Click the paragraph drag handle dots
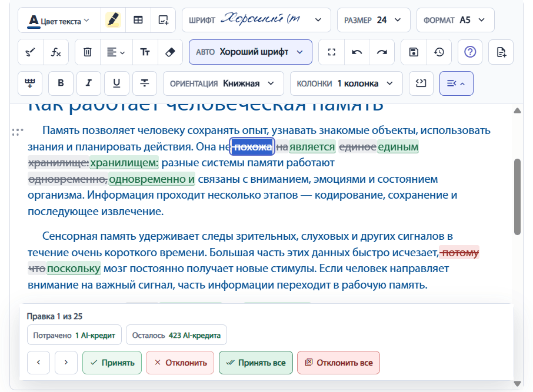Image resolution: width=533 pixels, height=392 pixels. (18, 132)
